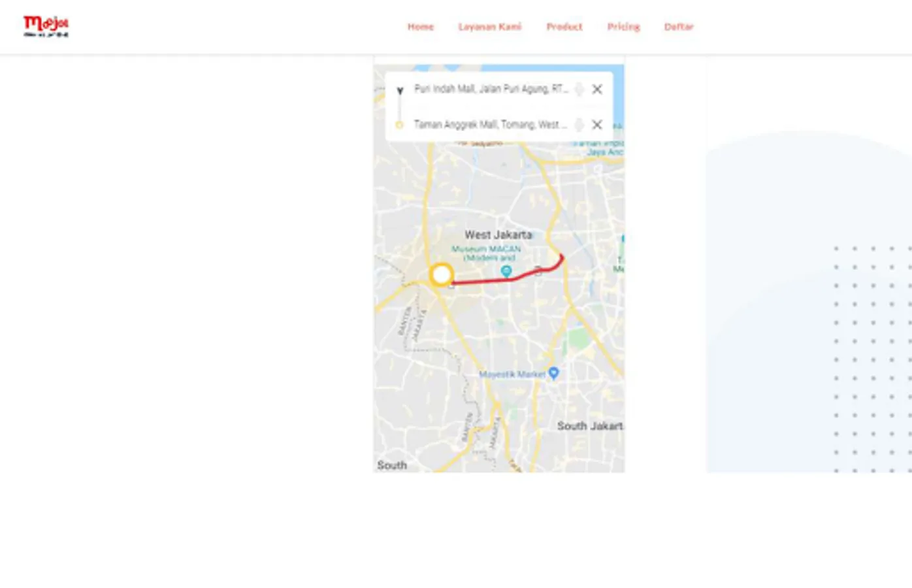The height and width of the screenshot is (588, 912).
Task: Select the origin arrow marker icon
Action: 400,91
